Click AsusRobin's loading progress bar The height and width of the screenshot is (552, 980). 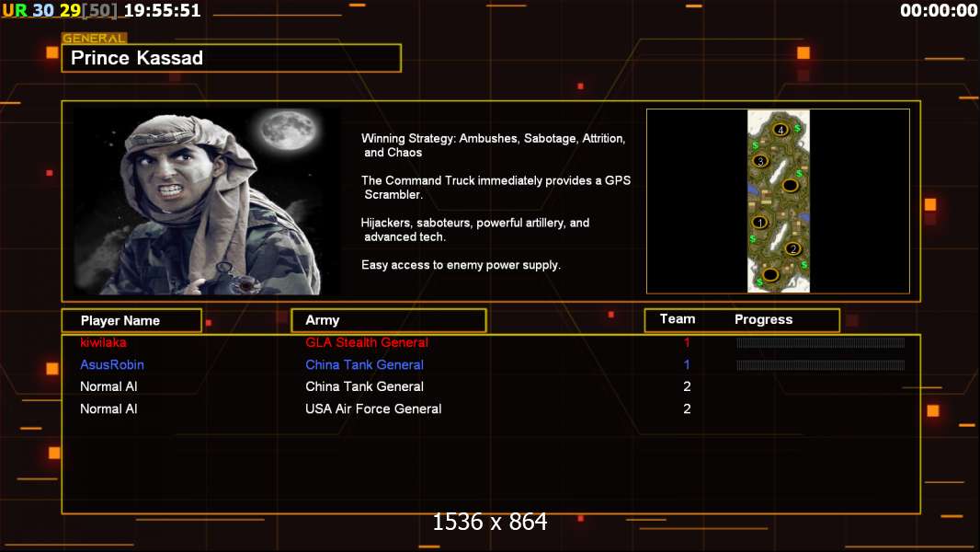[x=821, y=365]
